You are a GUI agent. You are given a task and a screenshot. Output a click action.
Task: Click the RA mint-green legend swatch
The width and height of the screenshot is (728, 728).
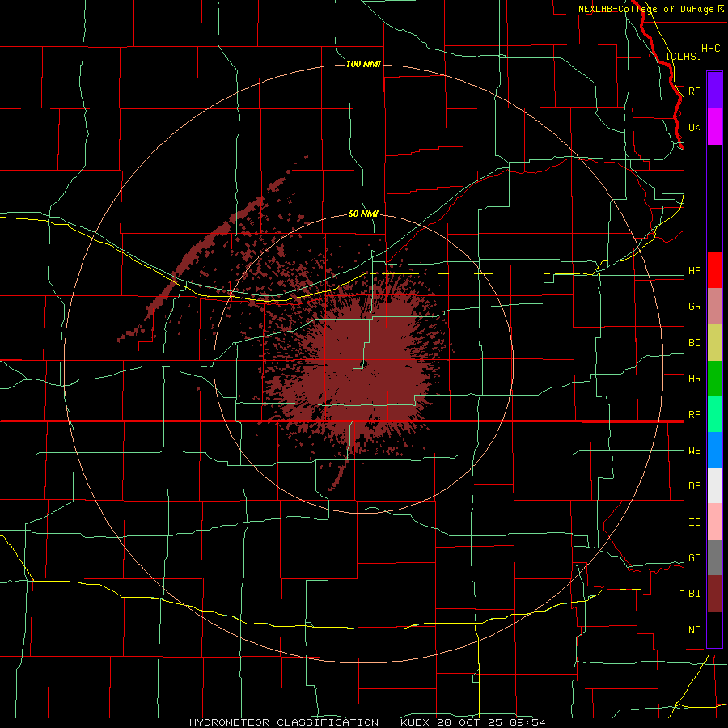point(714,414)
